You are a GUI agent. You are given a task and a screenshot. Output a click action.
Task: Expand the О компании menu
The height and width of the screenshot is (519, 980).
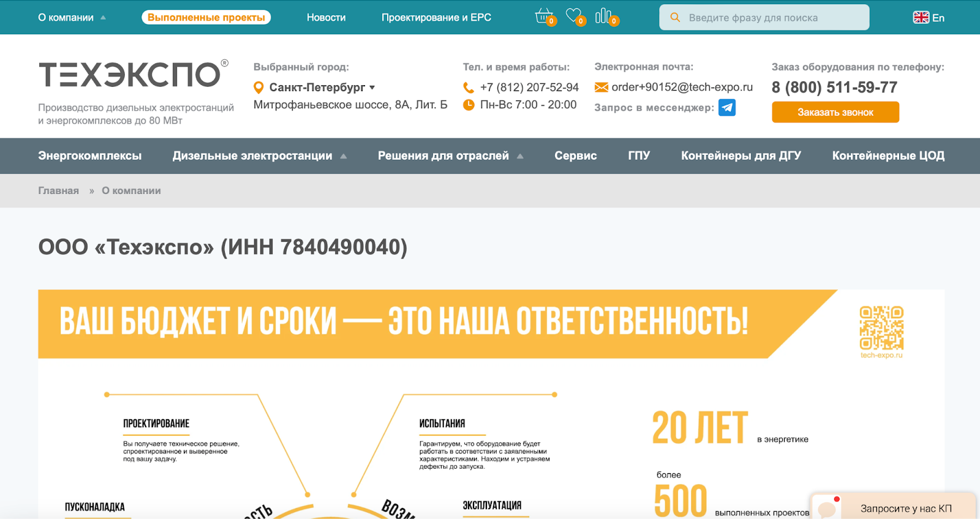click(x=71, y=18)
